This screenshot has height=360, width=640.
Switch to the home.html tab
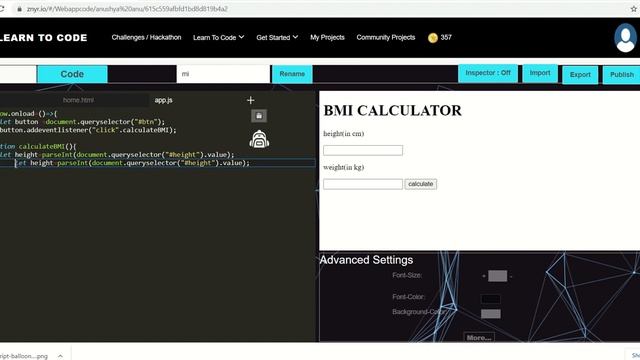coord(78,100)
